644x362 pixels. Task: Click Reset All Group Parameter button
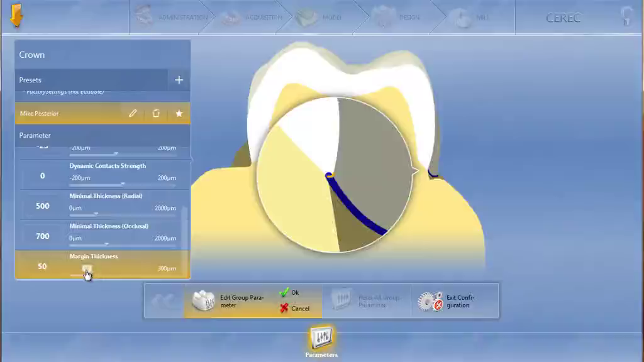click(x=367, y=301)
